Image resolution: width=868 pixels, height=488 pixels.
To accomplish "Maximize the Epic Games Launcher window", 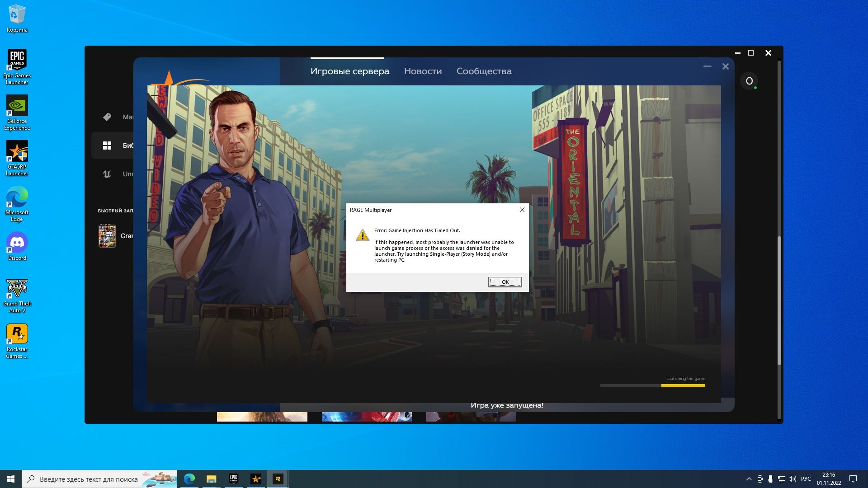I will (751, 53).
